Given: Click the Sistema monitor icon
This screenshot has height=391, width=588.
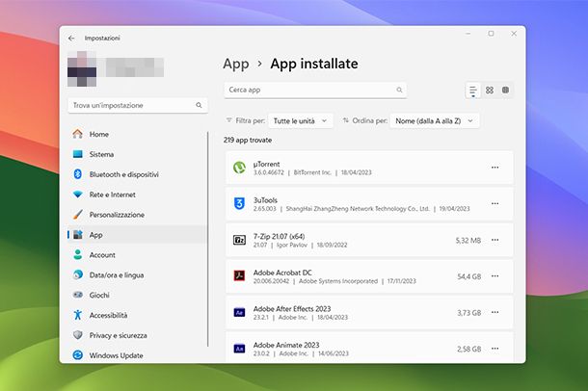Looking at the screenshot, I should [x=78, y=154].
